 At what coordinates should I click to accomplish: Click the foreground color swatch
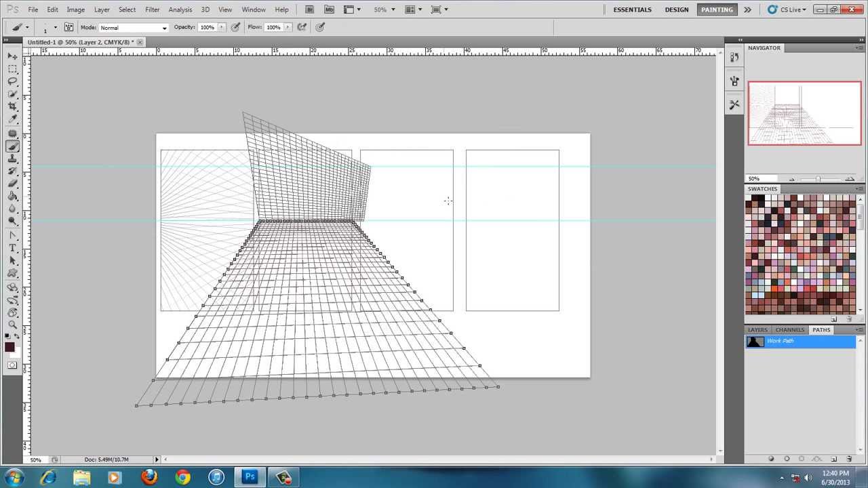click(x=9, y=347)
